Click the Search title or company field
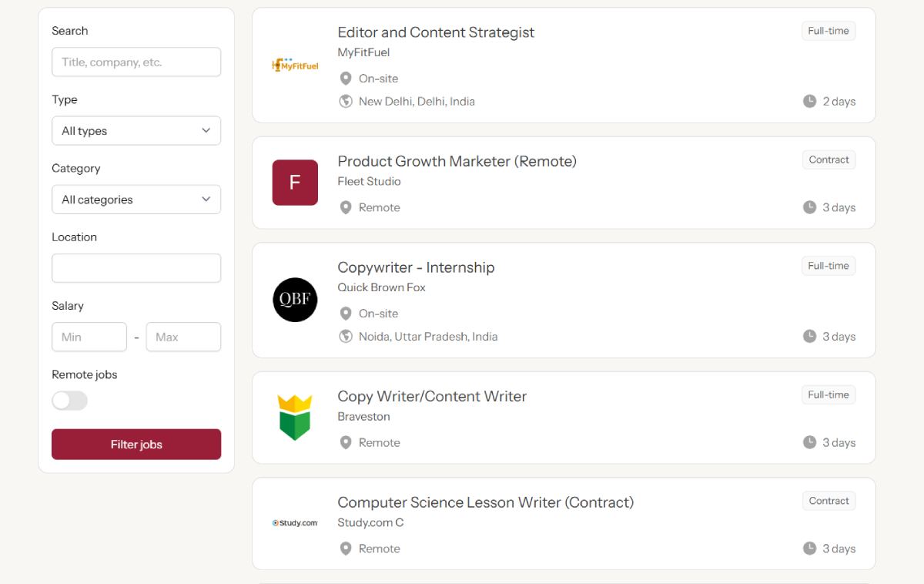This screenshot has height=584, width=924. (136, 62)
